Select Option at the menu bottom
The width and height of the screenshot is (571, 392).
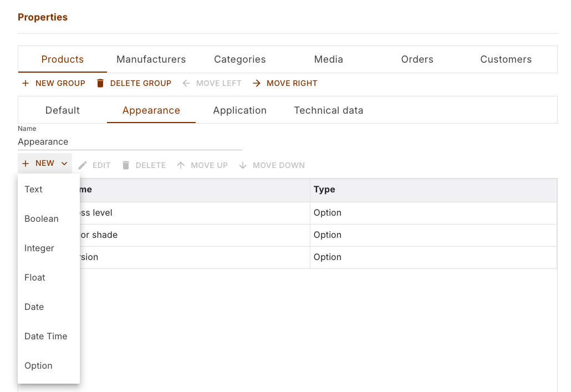(x=49, y=366)
